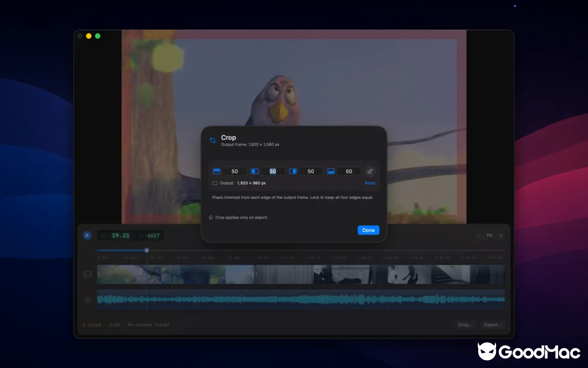Zoom out the timeline with minus button
This screenshot has width=588, height=368.
(x=479, y=236)
